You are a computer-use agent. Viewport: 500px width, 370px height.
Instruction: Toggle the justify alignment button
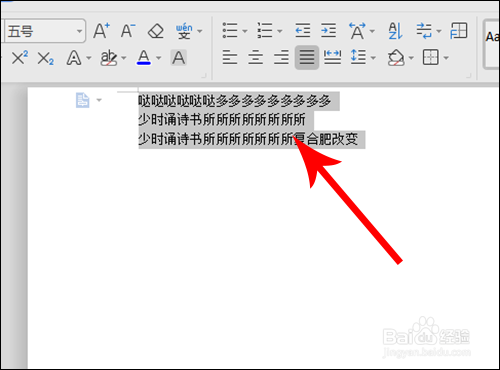(307, 58)
